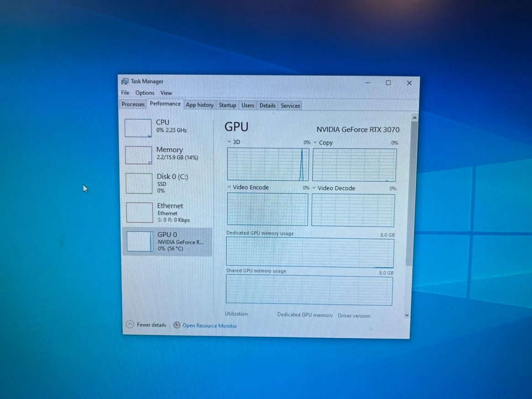Viewport: 532px width, 399px height.
Task: Switch to the Processes tab
Action: pyautogui.click(x=133, y=104)
